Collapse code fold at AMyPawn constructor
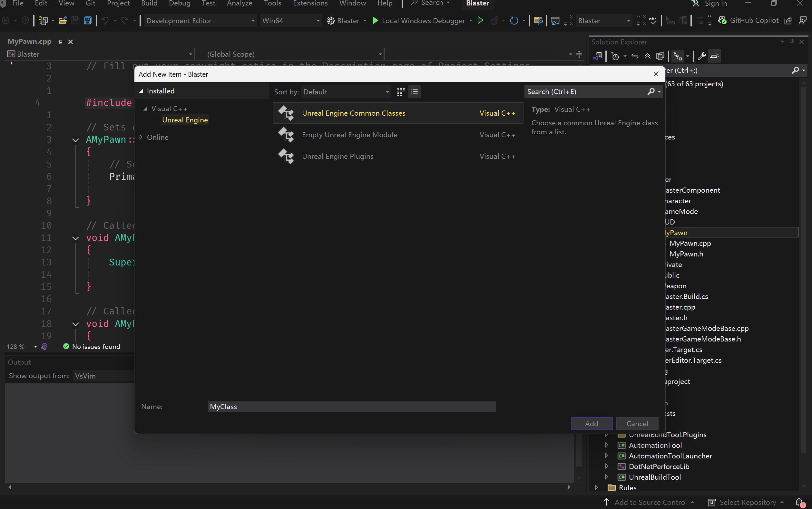Screen dimensions: 812x509 75,140
